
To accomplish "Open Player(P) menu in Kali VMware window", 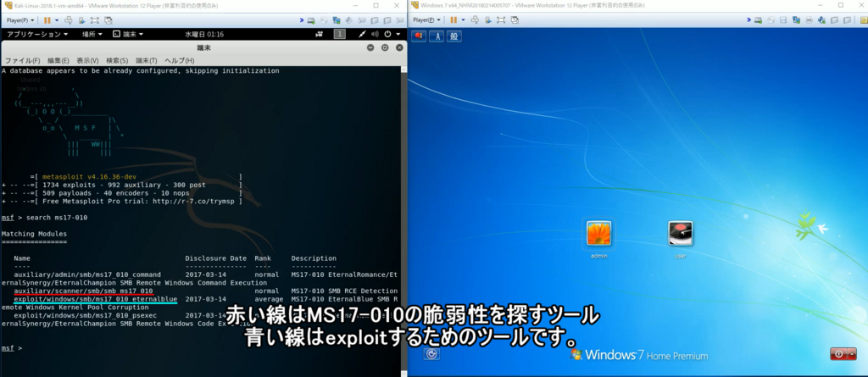I will (20, 20).
